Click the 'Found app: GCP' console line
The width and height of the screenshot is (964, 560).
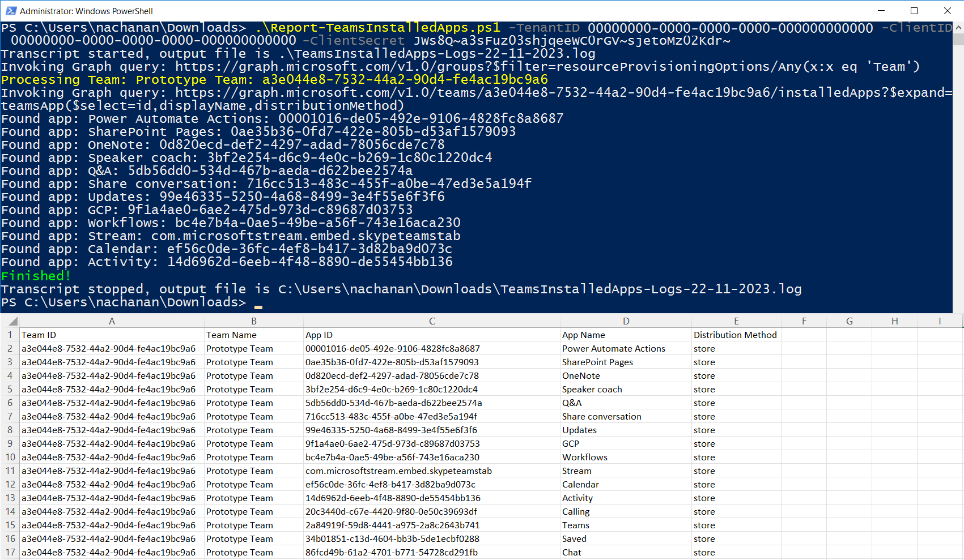pos(207,210)
